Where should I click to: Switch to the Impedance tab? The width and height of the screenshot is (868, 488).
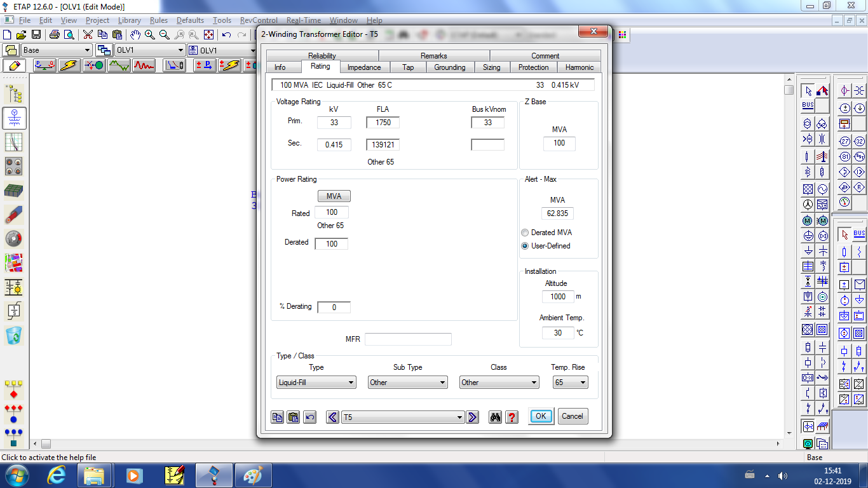364,67
